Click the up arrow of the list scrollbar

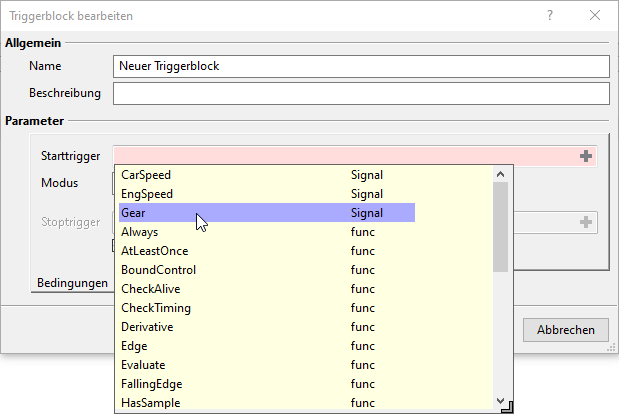(x=501, y=174)
